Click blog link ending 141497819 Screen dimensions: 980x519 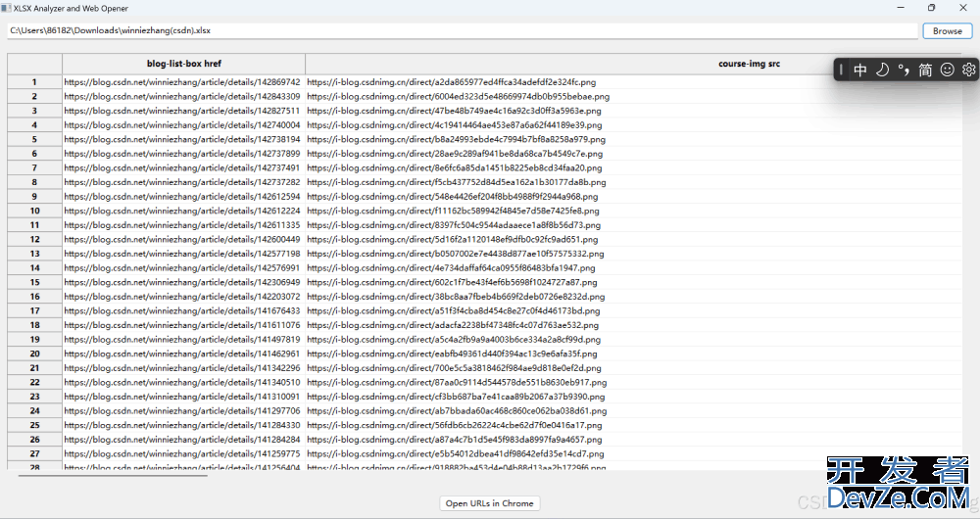182,339
